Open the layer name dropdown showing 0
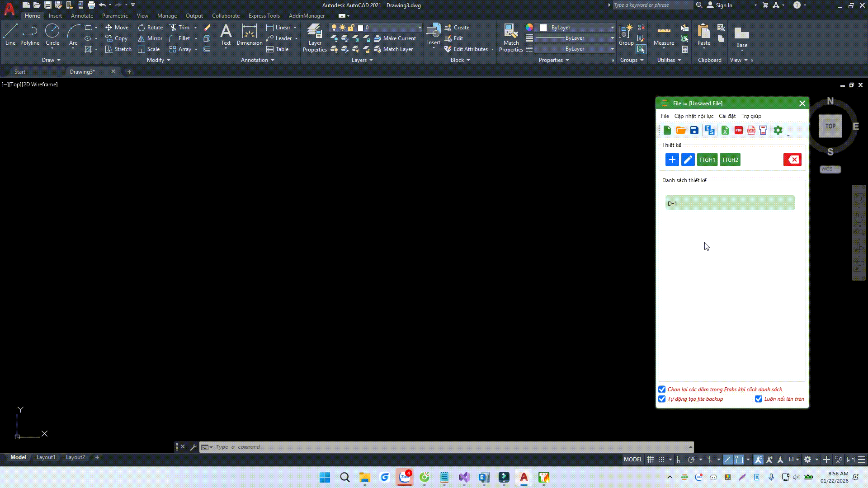The width and height of the screenshot is (868, 488). [x=420, y=28]
